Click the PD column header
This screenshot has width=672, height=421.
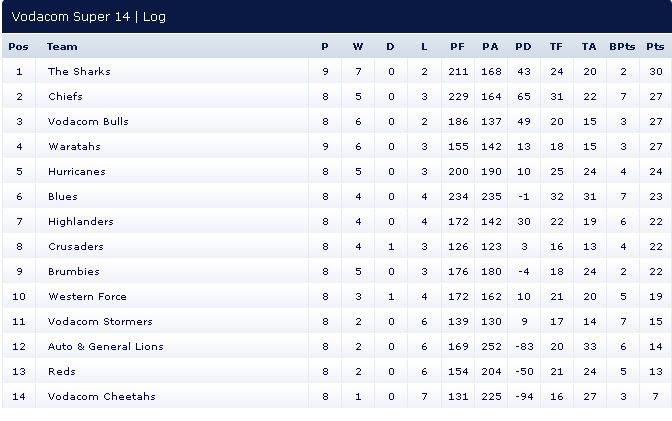click(522, 47)
